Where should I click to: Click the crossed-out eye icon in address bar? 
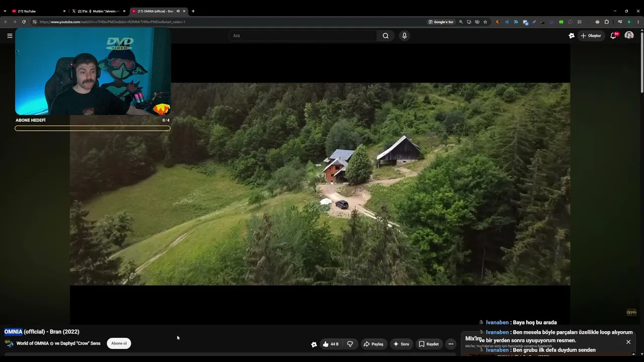click(x=477, y=22)
